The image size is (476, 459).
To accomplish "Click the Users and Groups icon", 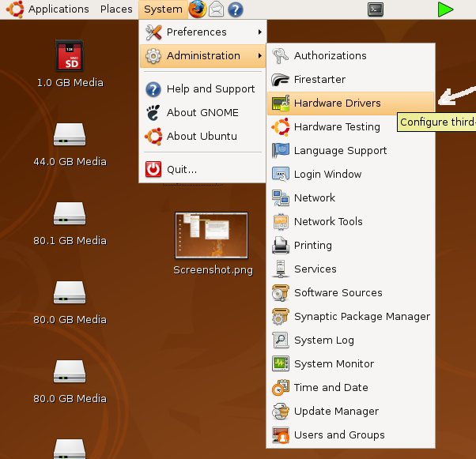I will tap(280, 435).
